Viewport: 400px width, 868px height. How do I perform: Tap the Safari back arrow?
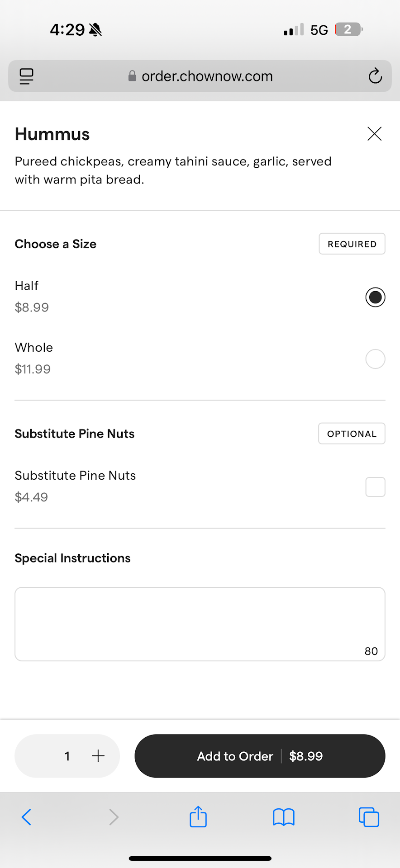pyautogui.click(x=27, y=817)
